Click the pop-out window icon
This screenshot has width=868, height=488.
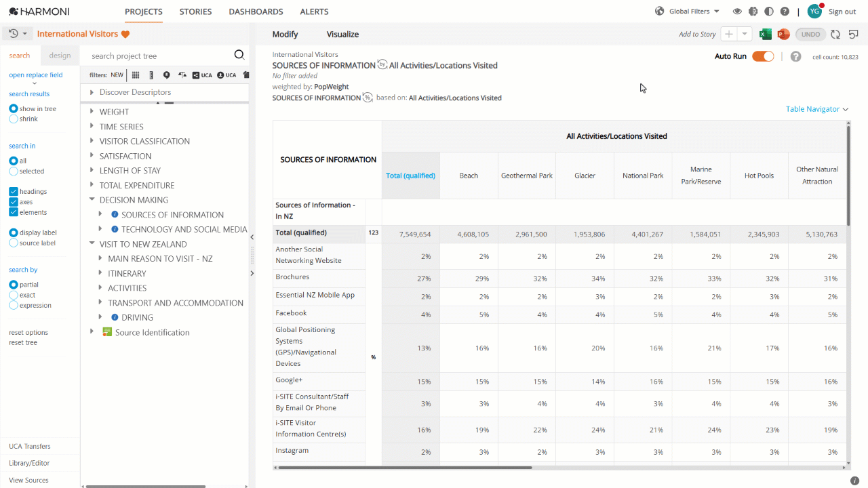(853, 35)
